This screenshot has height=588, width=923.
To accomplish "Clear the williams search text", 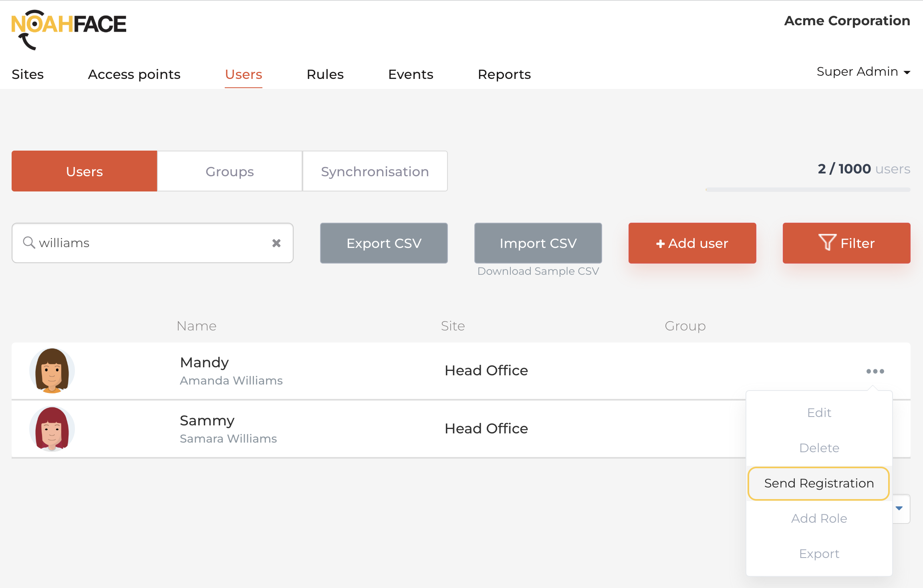I will [x=276, y=243].
